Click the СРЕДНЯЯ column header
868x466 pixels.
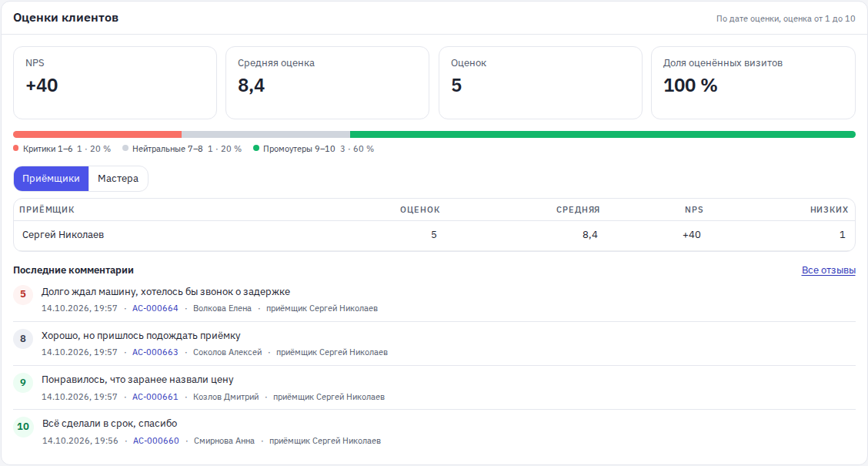tap(578, 210)
